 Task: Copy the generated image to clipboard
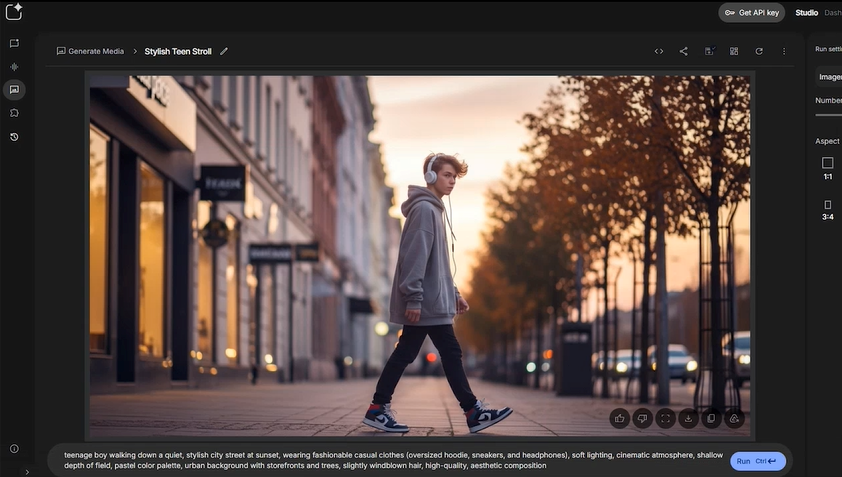tap(711, 418)
